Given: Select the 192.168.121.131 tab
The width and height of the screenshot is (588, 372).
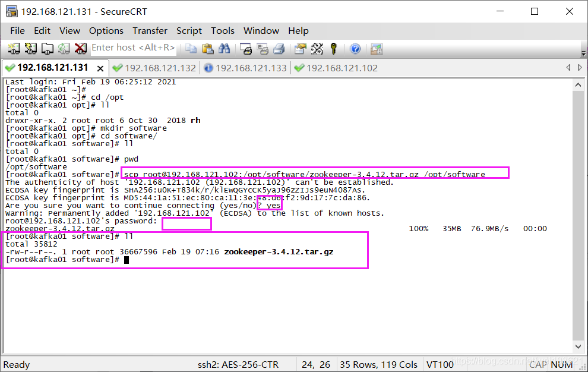Looking at the screenshot, I should [x=52, y=68].
